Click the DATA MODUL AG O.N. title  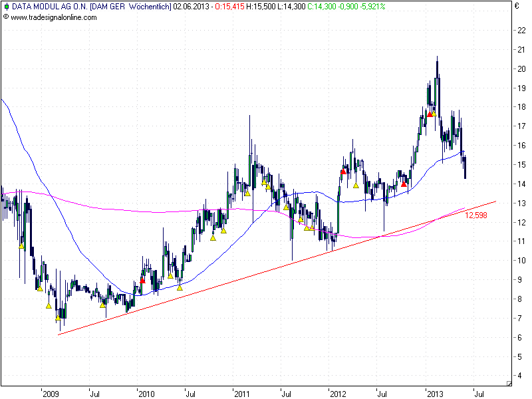coord(50,7)
